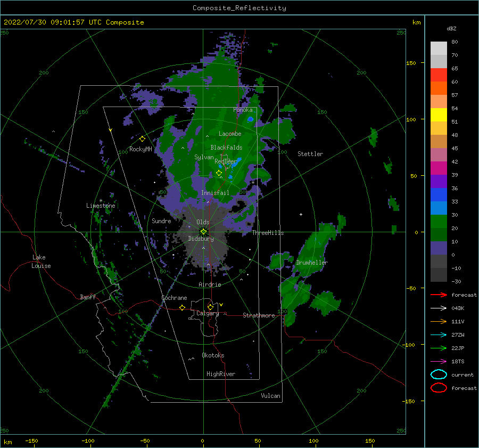Click the slate purple swatch below 10 dBZ
The height and width of the screenshot is (448, 479).
(439, 248)
